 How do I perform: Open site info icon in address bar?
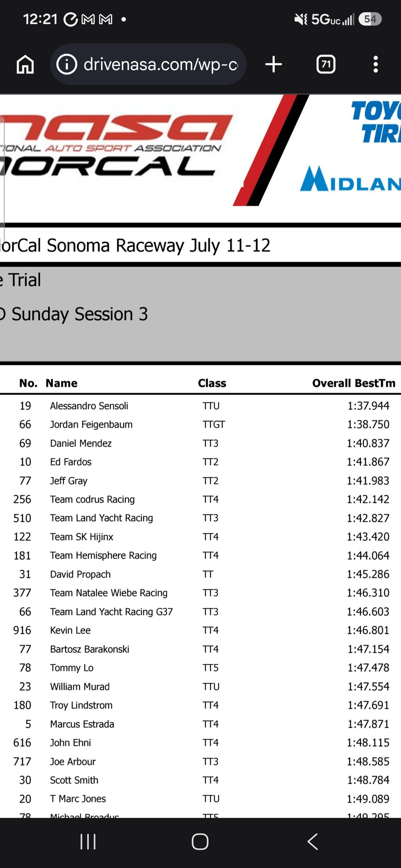[x=67, y=65]
